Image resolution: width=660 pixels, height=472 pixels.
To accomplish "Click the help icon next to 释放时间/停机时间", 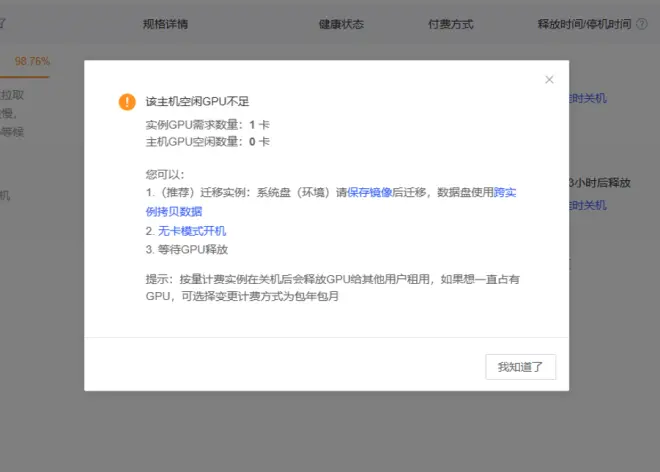I will (x=641, y=24).
